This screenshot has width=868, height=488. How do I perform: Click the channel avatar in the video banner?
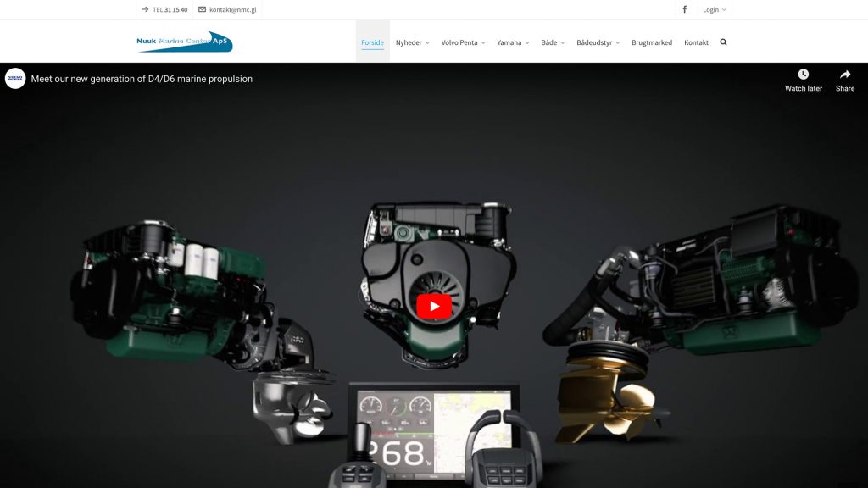[14, 78]
